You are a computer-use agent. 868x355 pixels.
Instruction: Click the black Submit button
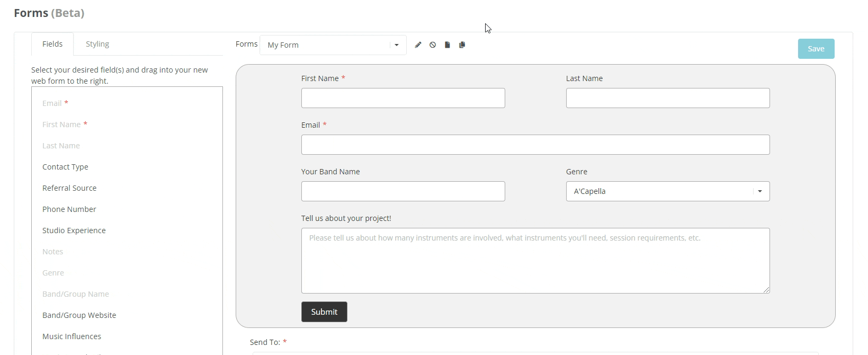click(324, 312)
